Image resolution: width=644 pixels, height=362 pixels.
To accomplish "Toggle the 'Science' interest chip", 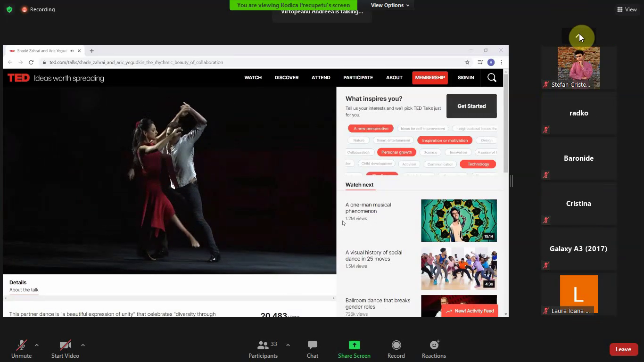I will pos(430,152).
